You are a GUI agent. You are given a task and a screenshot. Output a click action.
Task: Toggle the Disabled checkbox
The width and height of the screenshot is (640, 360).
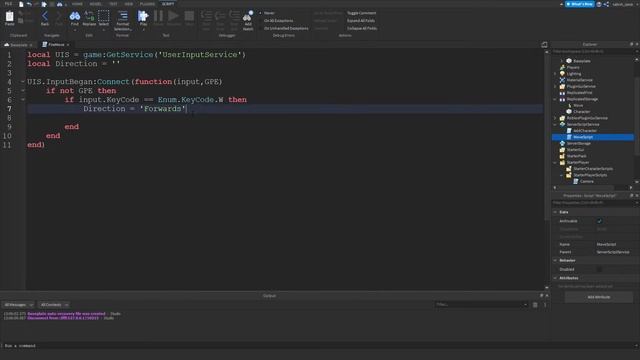[599, 269]
